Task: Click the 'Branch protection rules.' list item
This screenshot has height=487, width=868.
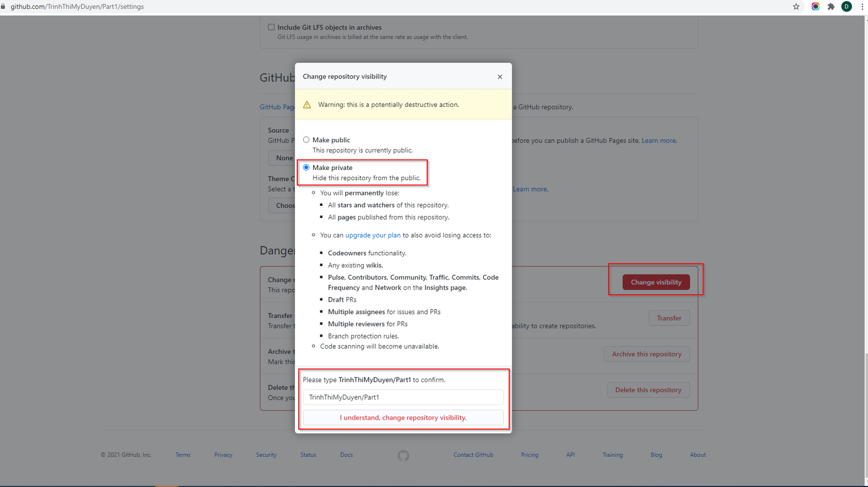Action: (x=364, y=336)
